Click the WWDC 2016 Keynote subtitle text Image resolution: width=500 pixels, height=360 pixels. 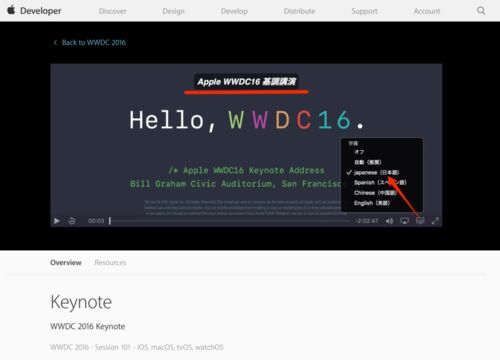(88, 326)
